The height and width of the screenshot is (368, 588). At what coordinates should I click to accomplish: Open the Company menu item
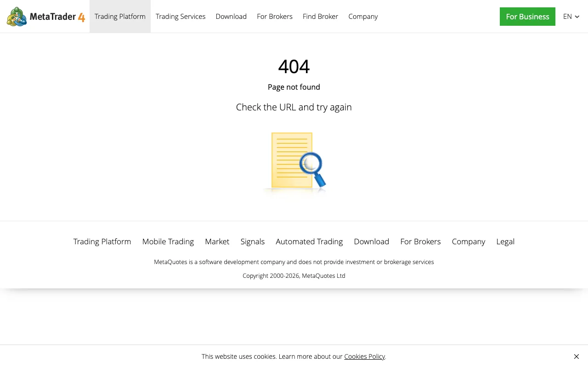tap(363, 16)
